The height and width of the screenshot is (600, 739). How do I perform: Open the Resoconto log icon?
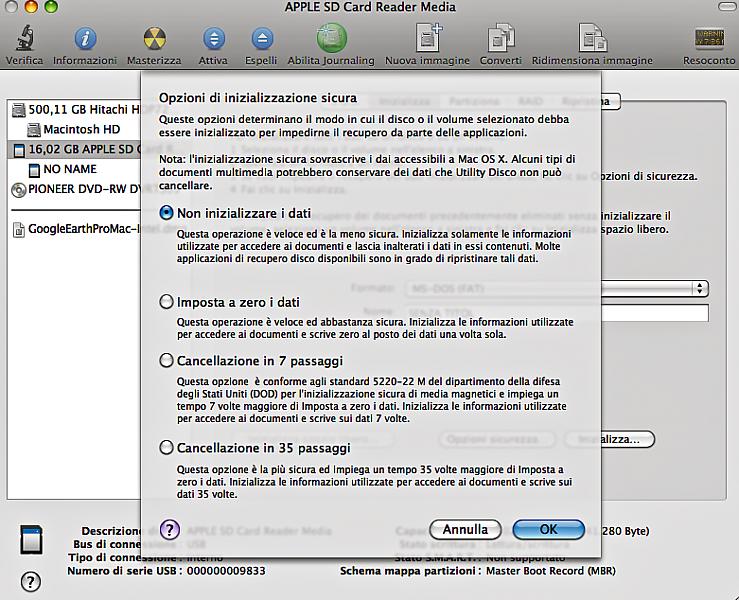coord(709,38)
